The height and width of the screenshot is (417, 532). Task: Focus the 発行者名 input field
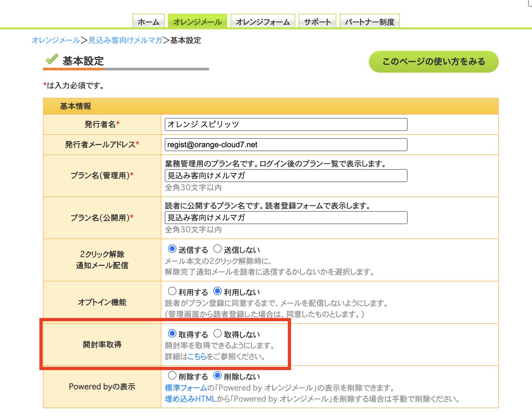click(x=286, y=124)
